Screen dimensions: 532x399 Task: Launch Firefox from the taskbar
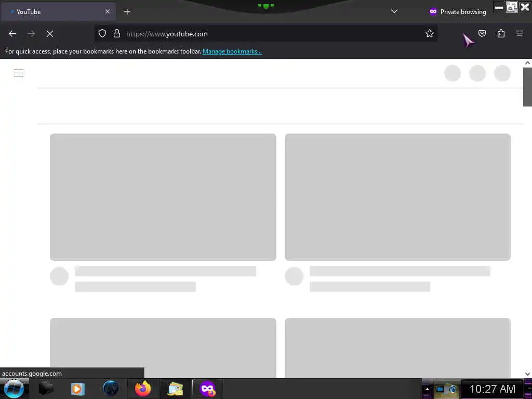coord(142,389)
